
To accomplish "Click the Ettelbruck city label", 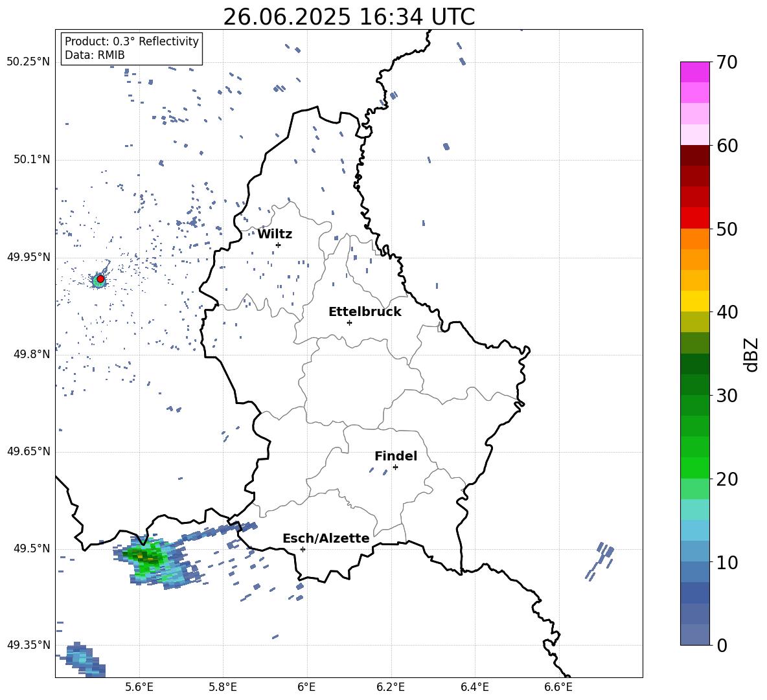I will (x=365, y=312).
